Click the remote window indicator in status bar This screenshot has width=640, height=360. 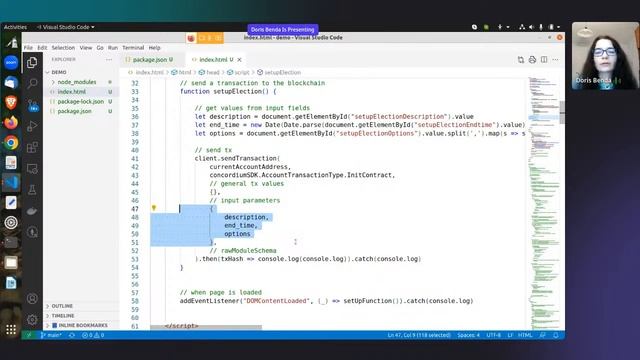29,335
